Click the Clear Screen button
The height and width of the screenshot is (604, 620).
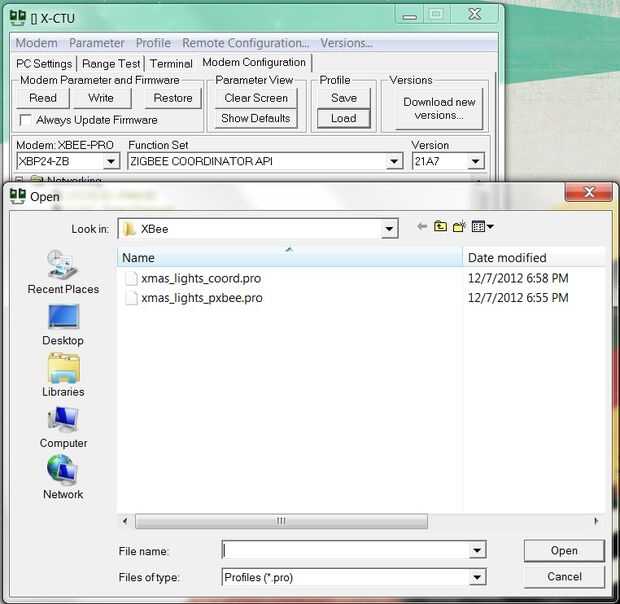[256, 98]
